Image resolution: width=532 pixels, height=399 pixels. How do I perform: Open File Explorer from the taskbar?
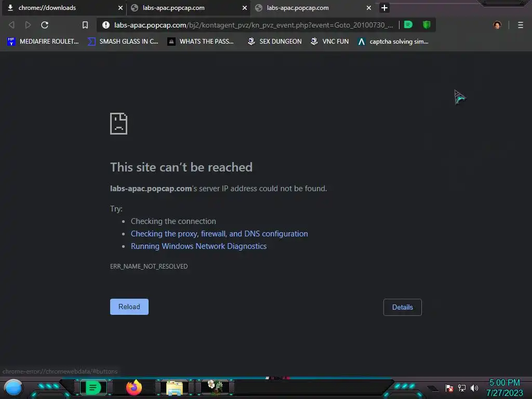175,388
